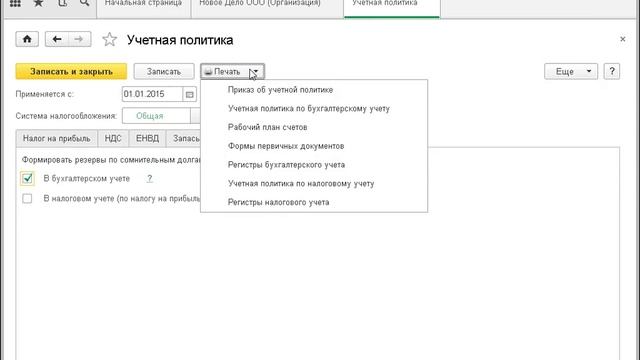Switch to НДС tab

pyautogui.click(x=113, y=139)
